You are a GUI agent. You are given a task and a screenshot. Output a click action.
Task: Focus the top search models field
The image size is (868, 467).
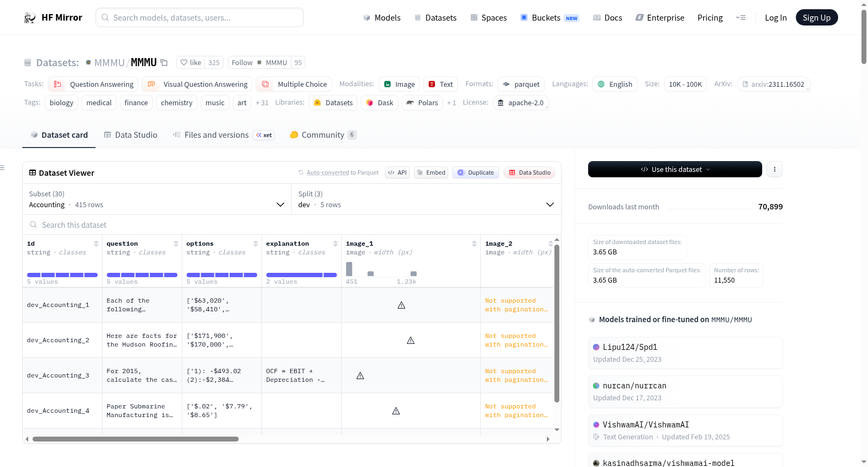[x=200, y=18]
